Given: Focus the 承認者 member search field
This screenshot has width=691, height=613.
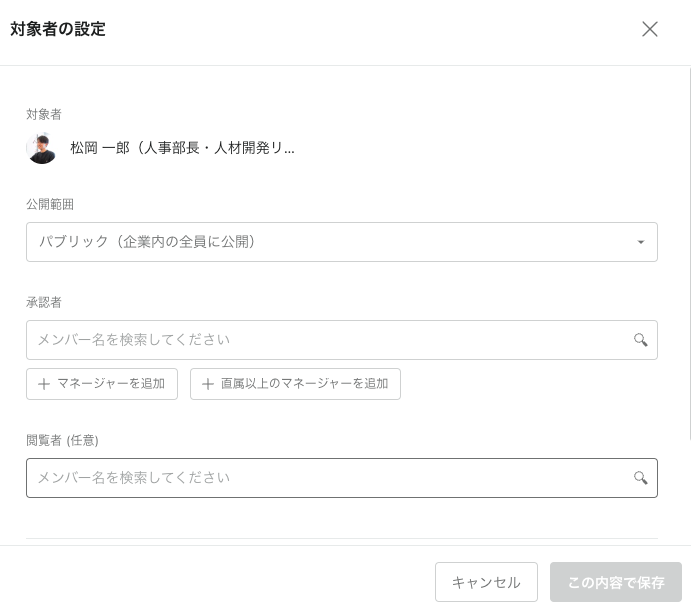Looking at the screenshot, I should (x=330, y=340).
